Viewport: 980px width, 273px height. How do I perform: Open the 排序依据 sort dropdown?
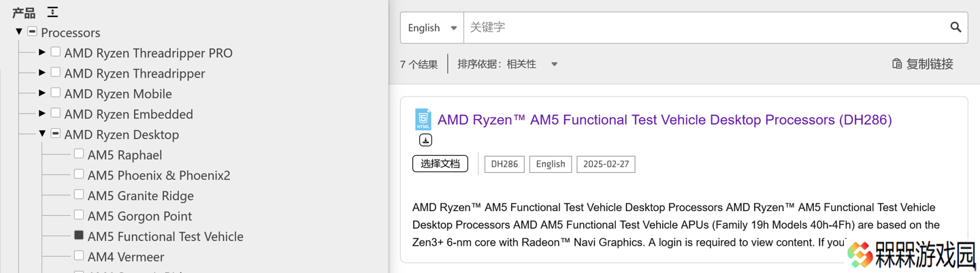[x=508, y=64]
